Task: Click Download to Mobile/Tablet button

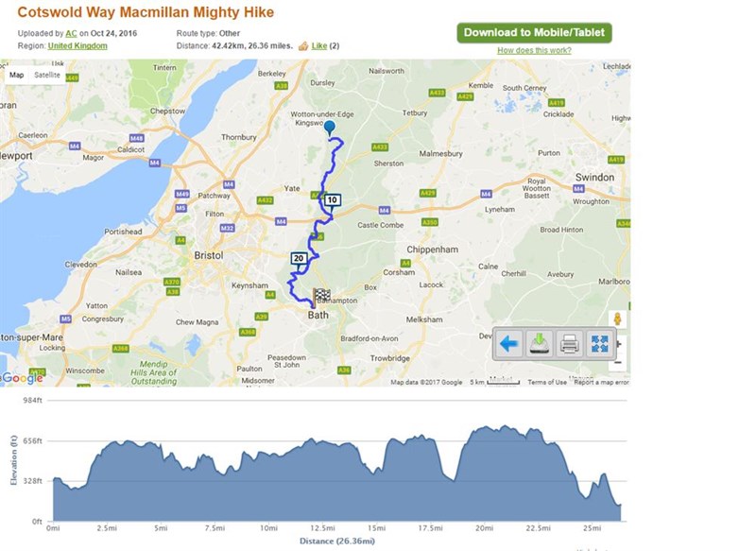Action: [x=534, y=33]
